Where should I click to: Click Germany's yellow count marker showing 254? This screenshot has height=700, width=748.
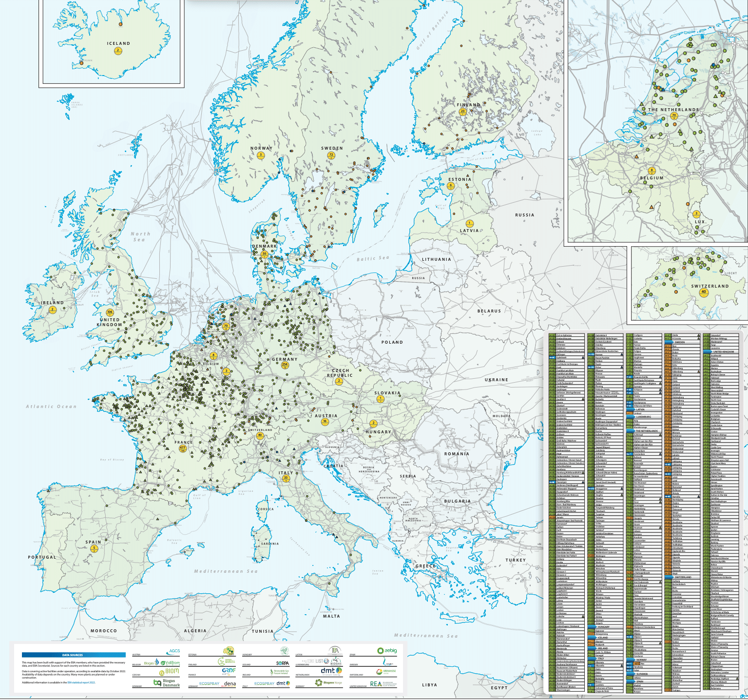click(x=285, y=365)
